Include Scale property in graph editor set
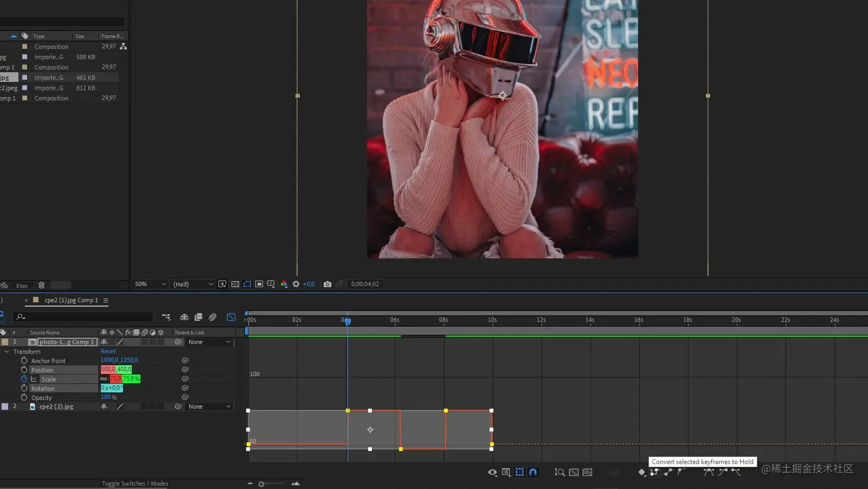 point(34,379)
